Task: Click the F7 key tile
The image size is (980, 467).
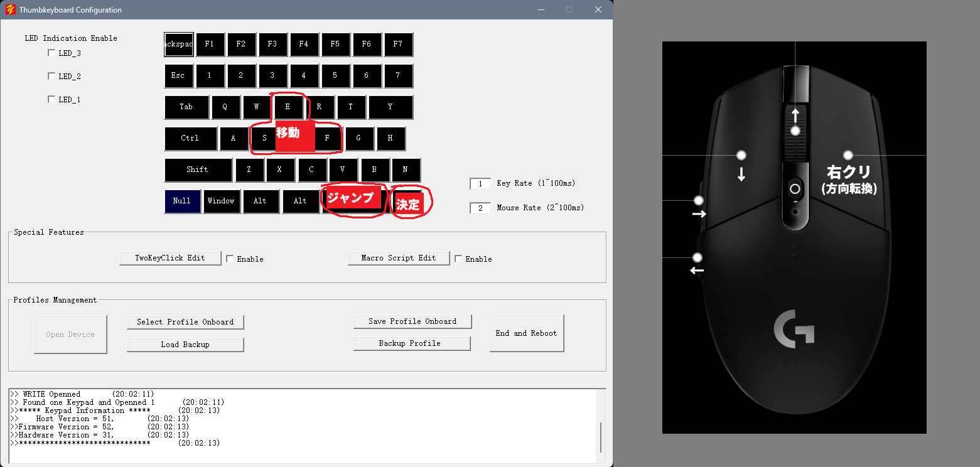Action: pos(397,45)
